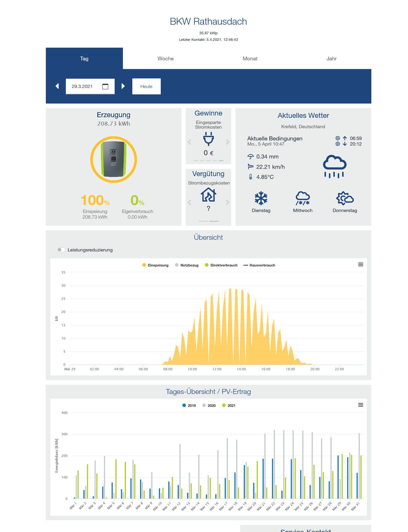Click the windsock wind speed icon
Screen dimensions: 408x532
(250, 167)
